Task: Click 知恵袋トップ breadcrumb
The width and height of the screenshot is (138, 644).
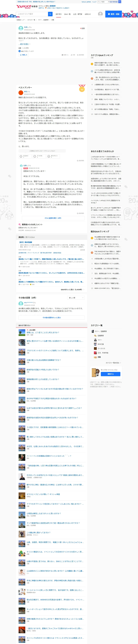Action: point(21,20)
